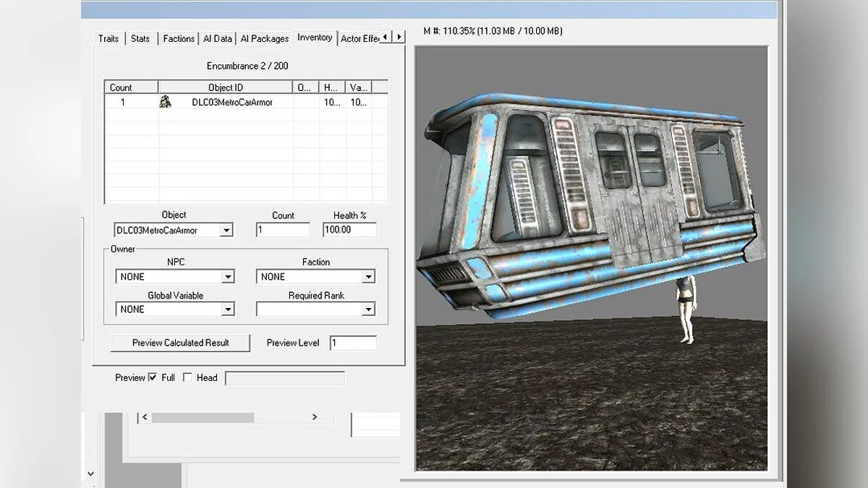The image size is (868, 488).
Task: Click the horizontal scrollbar thumb
Action: pos(203,417)
